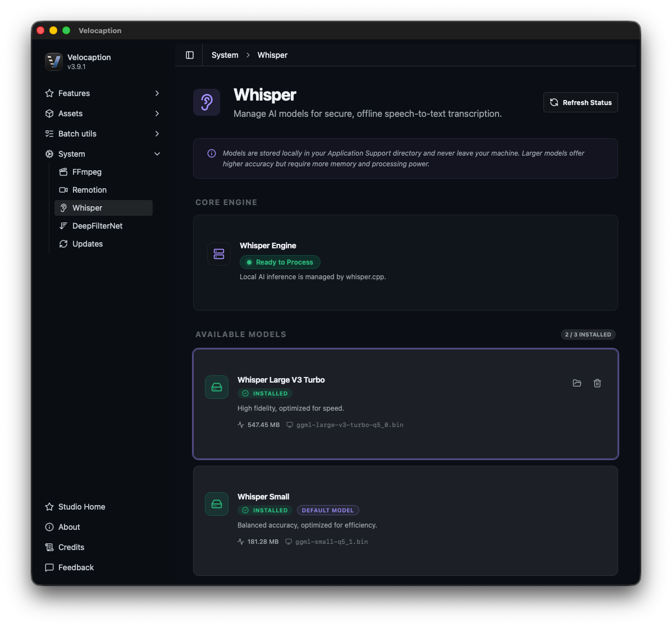Click the Velocaption logo icon
Viewport: 672px width, 627px height.
[x=54, y=61]
